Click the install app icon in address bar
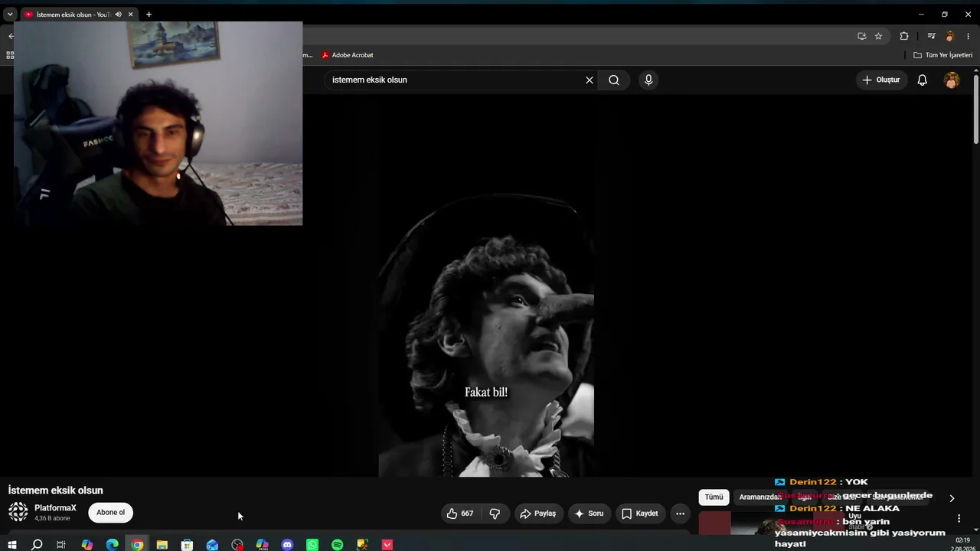 861,36
